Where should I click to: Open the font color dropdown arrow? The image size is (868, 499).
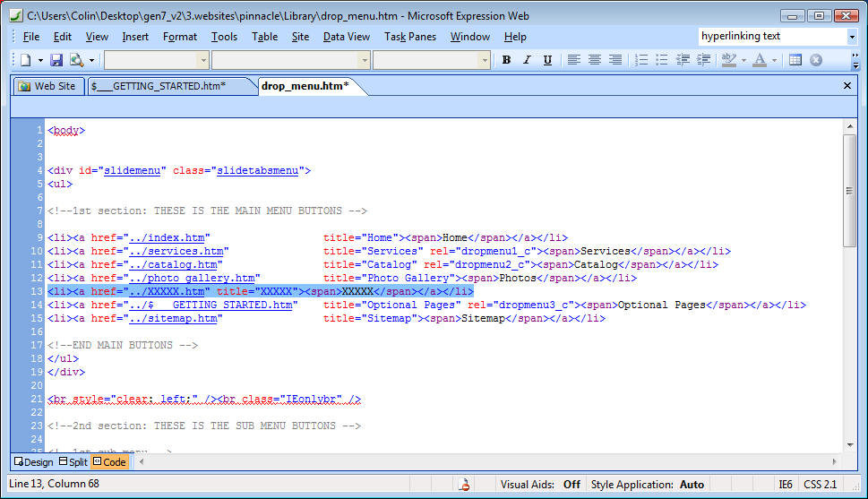point(776,60)
